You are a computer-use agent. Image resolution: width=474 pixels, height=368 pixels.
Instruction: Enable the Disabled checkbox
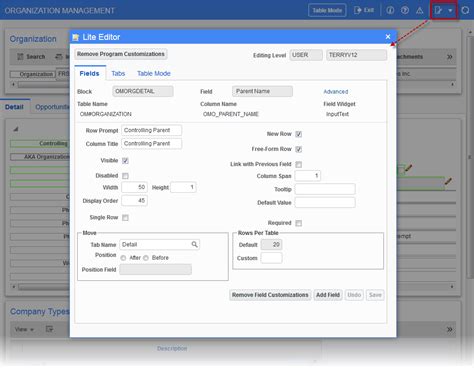(125, 176)
